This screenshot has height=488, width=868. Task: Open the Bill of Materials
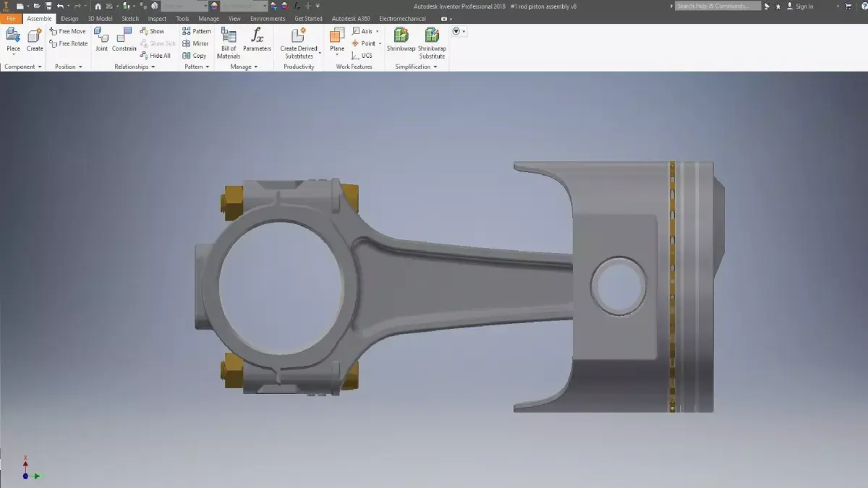(229, 43)
